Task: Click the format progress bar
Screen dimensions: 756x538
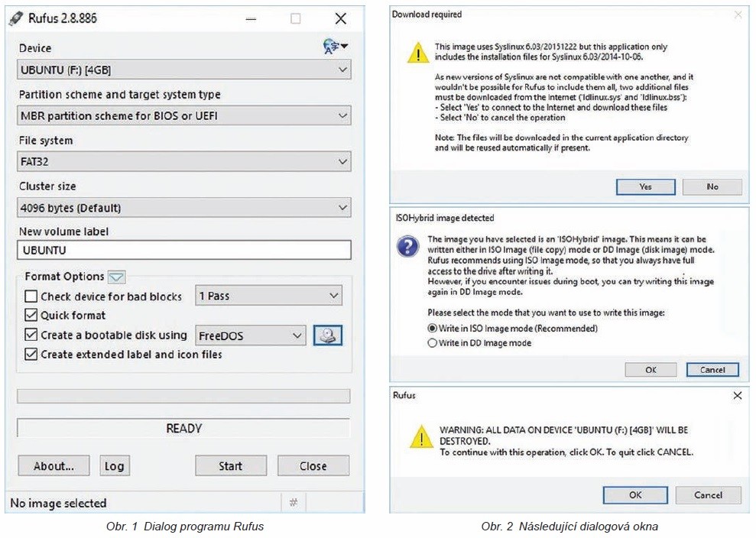Action: pos(183,397)
